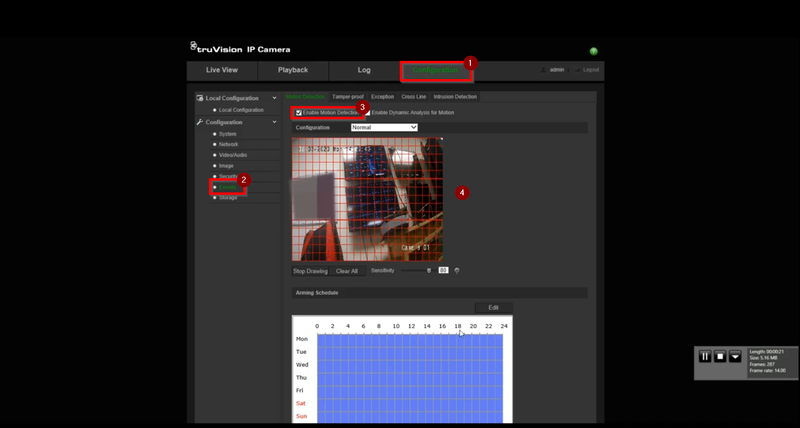Click the Logout link
This screenshot has height=428, width=800.
(x=591, y=70)
